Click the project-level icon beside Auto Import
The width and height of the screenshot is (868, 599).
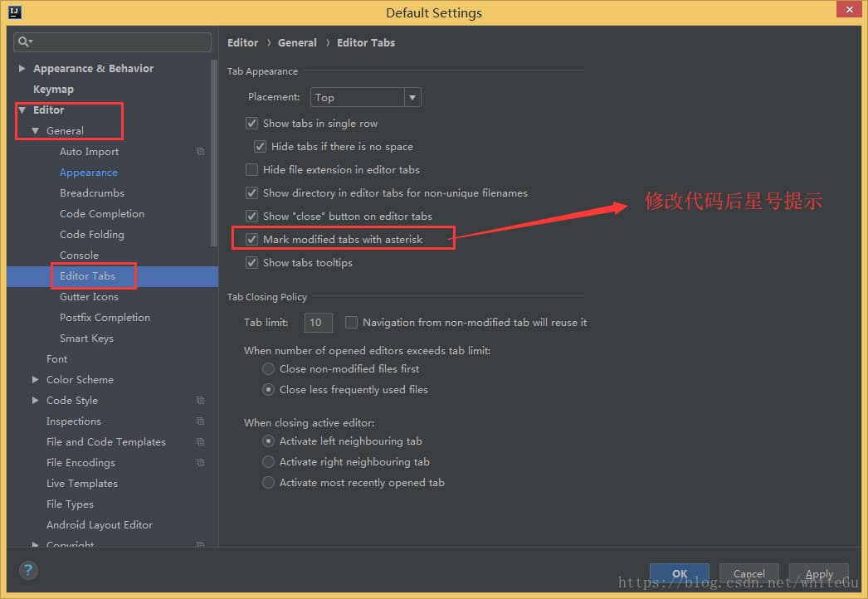[200, 152]
